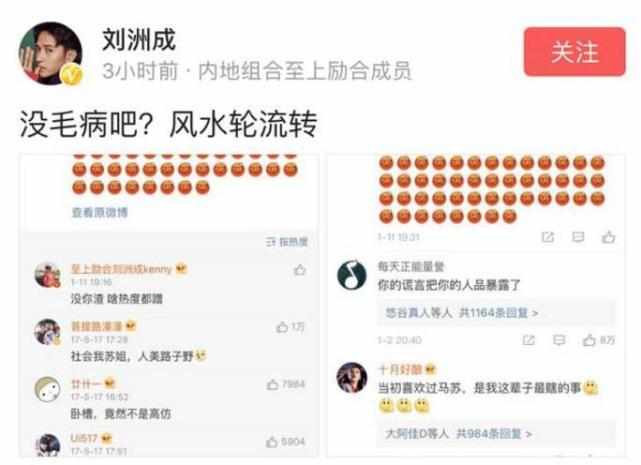
Task: Like the 社会我苏姐 comment with 1万 likes
Action: (x=290, y=327)
